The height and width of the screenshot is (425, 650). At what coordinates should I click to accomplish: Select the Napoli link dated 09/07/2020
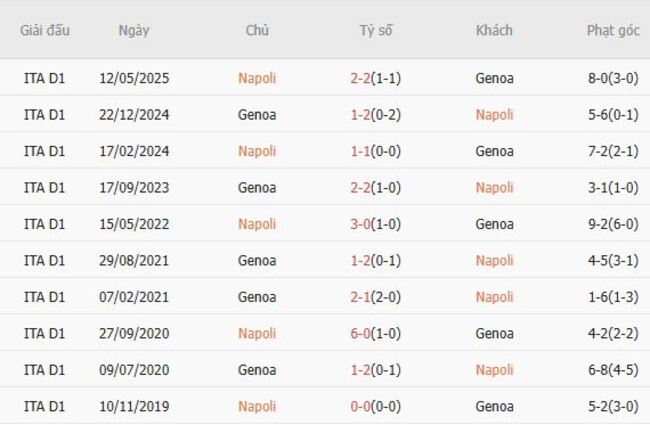click(x=494, y=370)
